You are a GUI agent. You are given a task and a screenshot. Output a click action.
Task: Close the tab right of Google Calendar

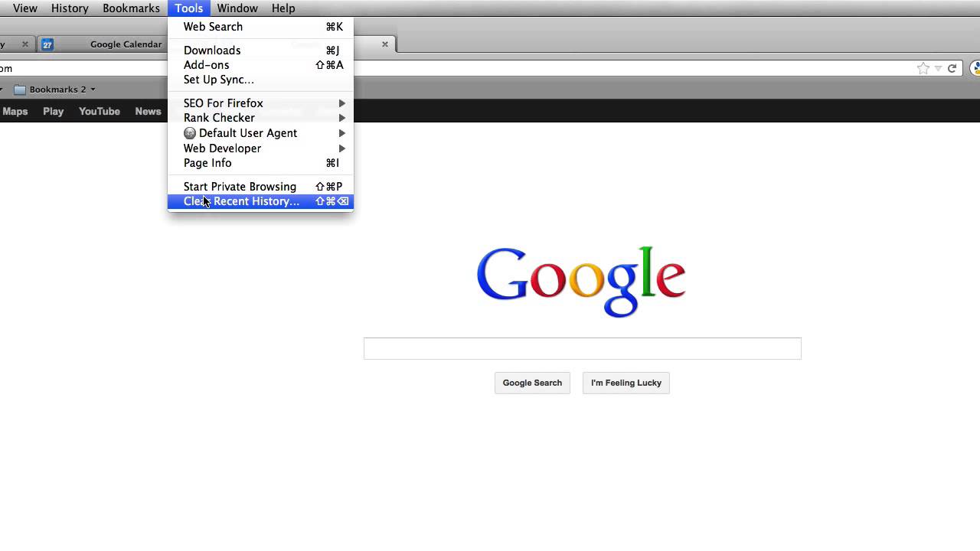pyautogui.click(x=385, y=44)
